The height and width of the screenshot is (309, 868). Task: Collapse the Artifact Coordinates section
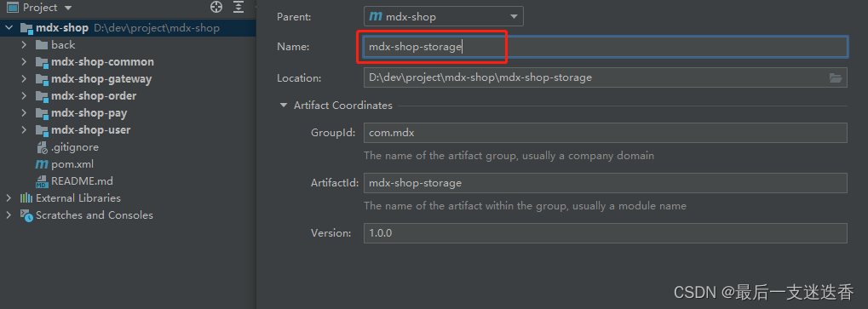[x=284, y=105]
